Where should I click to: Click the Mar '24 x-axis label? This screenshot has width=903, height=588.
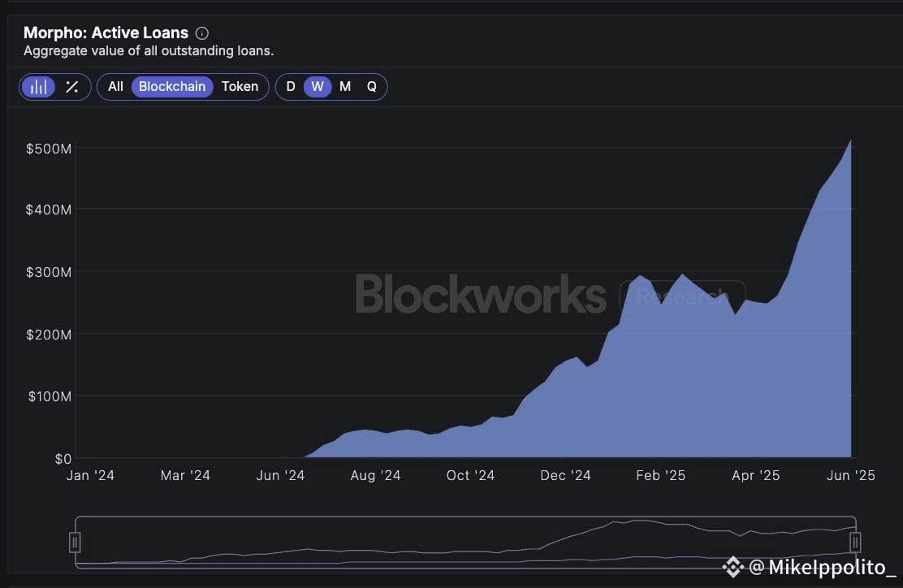click(185, 476)
